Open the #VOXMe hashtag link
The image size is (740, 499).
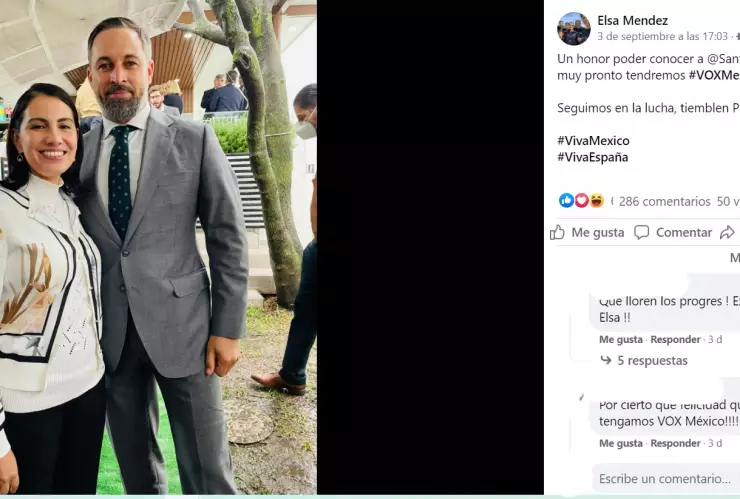(714, 75)
